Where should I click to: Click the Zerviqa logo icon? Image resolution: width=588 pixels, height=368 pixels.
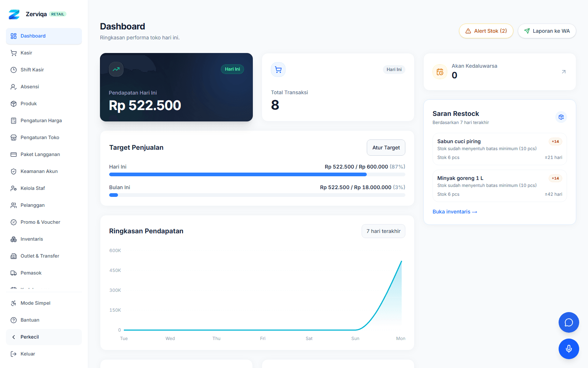click(14, 14)
